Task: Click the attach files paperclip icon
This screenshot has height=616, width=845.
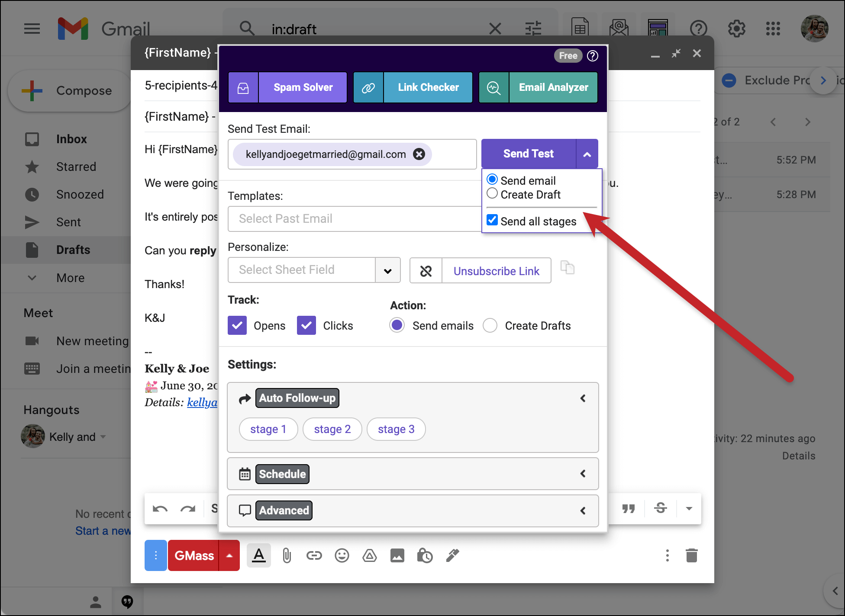Action: 287,555
